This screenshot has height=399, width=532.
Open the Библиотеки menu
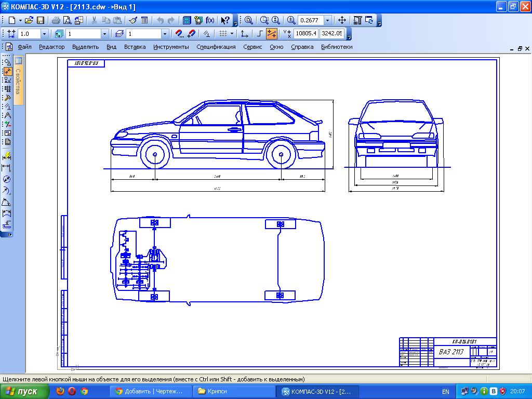[337, 47]
